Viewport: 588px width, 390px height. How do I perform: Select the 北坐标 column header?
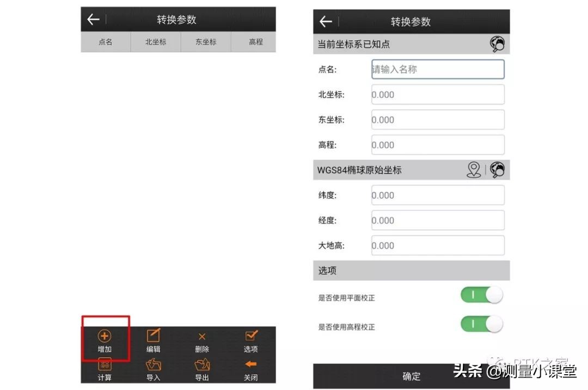coord(156,42)
